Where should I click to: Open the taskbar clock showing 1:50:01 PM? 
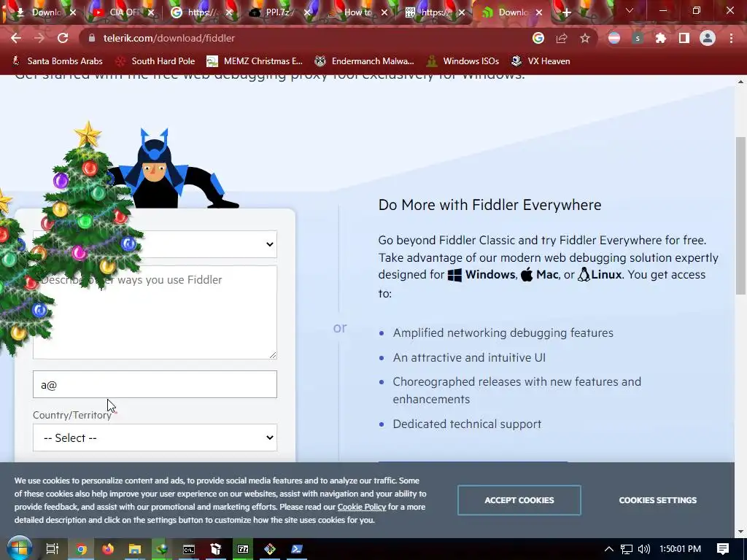[x=681, y=549]
